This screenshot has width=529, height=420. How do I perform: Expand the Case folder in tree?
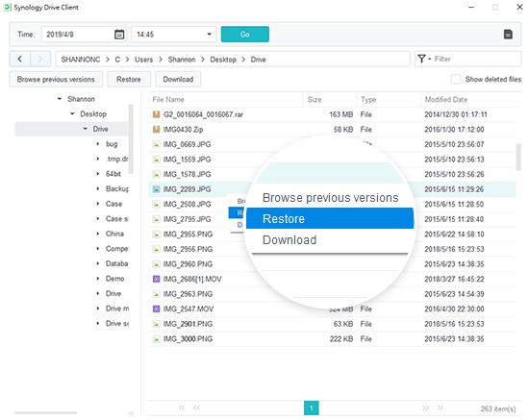[x=98, y=204]
